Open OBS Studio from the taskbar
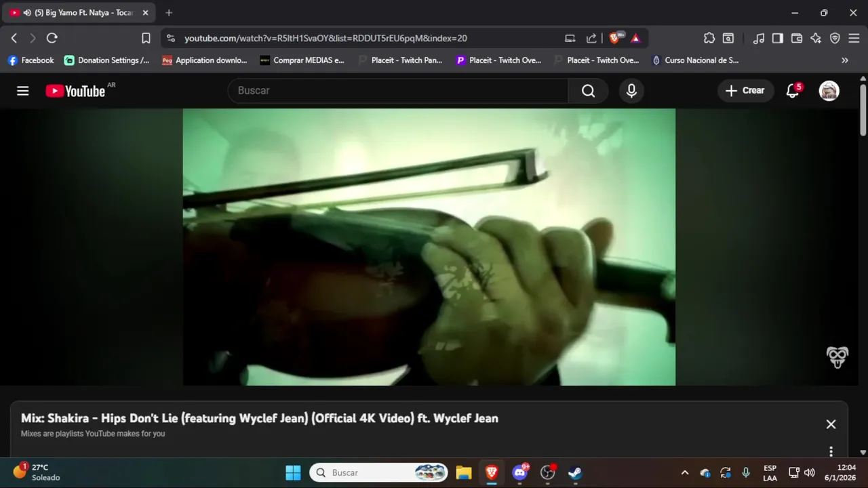 (x=548, y=472)
